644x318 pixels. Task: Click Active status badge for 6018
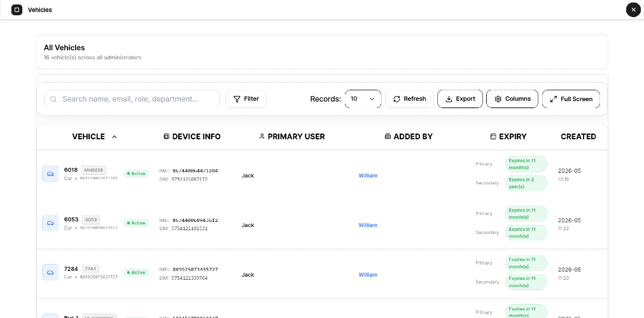(x=136, y=174)
